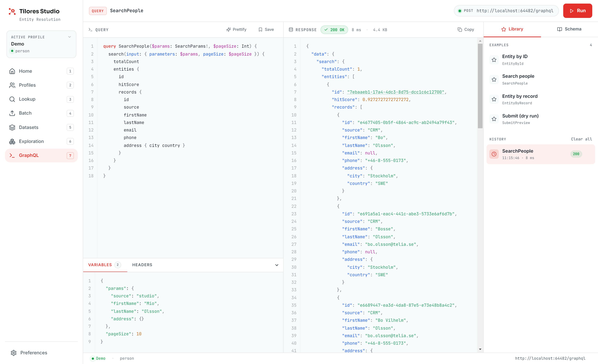
Task: Open the Profiles page
Action: tap(41, 85)
